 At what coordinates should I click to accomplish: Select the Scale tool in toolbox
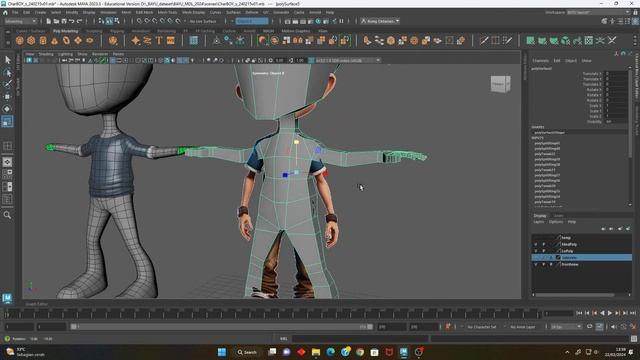(7, 121)
